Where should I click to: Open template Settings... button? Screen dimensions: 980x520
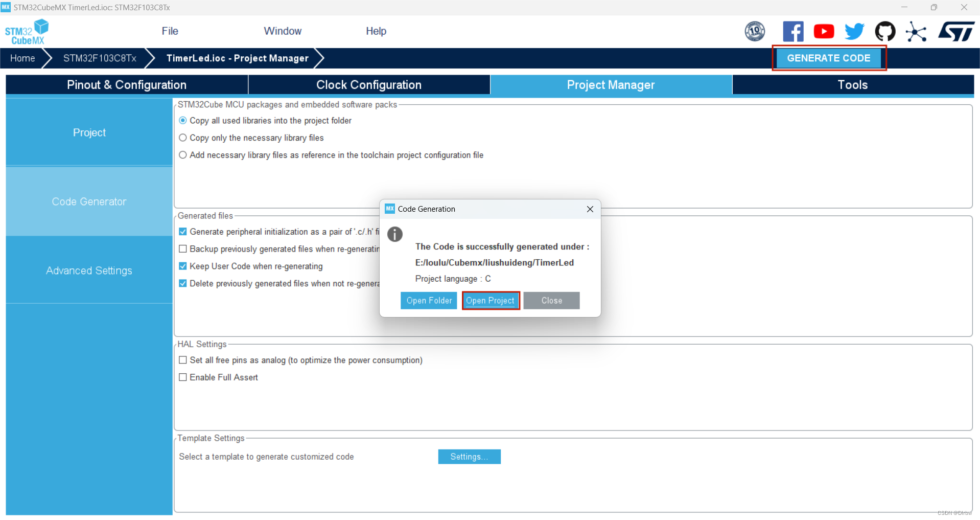pos(469,457)
